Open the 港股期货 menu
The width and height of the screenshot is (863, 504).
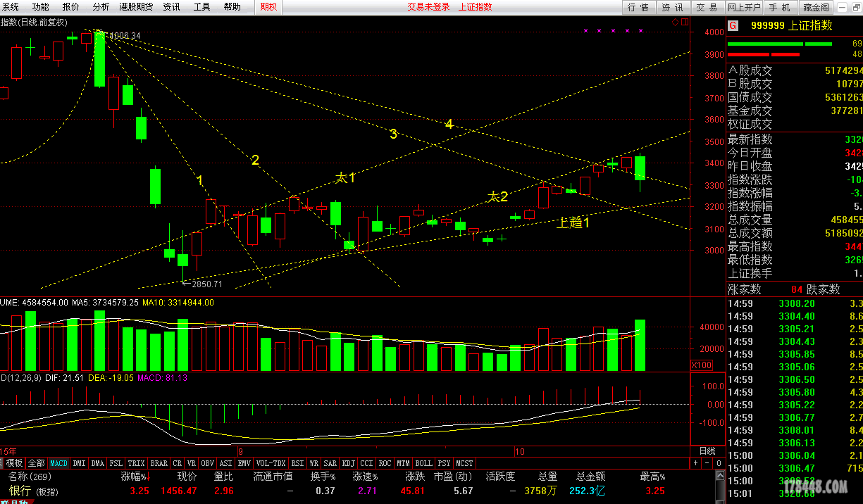136,7
